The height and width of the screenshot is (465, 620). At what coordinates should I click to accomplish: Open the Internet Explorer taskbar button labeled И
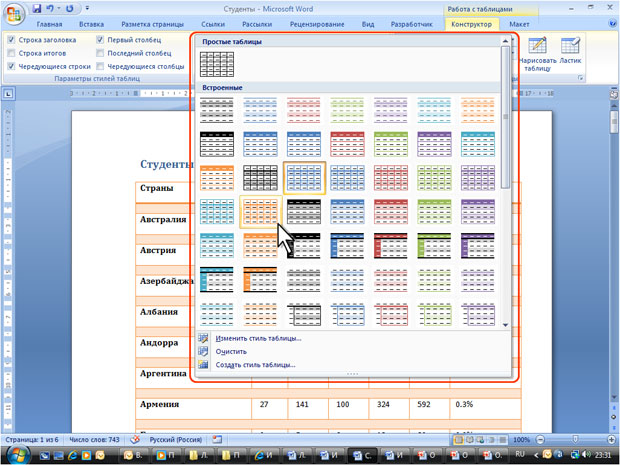pyautogui.click(x=265, y=456)
